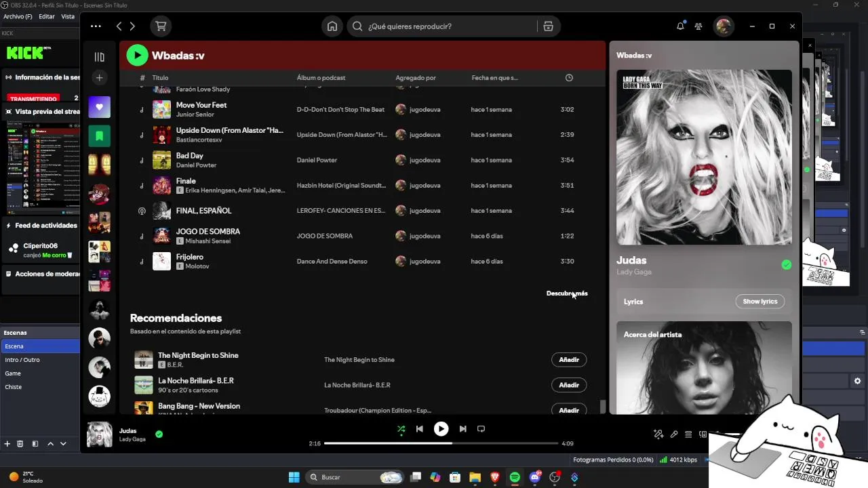The width and height of the screenshot is (868, 488).
Task: Open friend activity icon
Action: (x=698, y=26)
